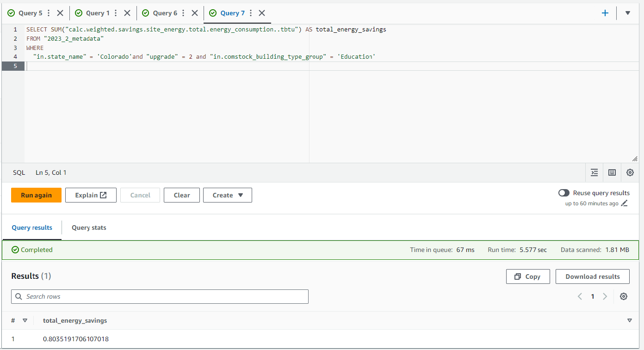Clear the query editor
Viewport: 644px width, 350px height.
pyautogui.click(x=181, y=195)
